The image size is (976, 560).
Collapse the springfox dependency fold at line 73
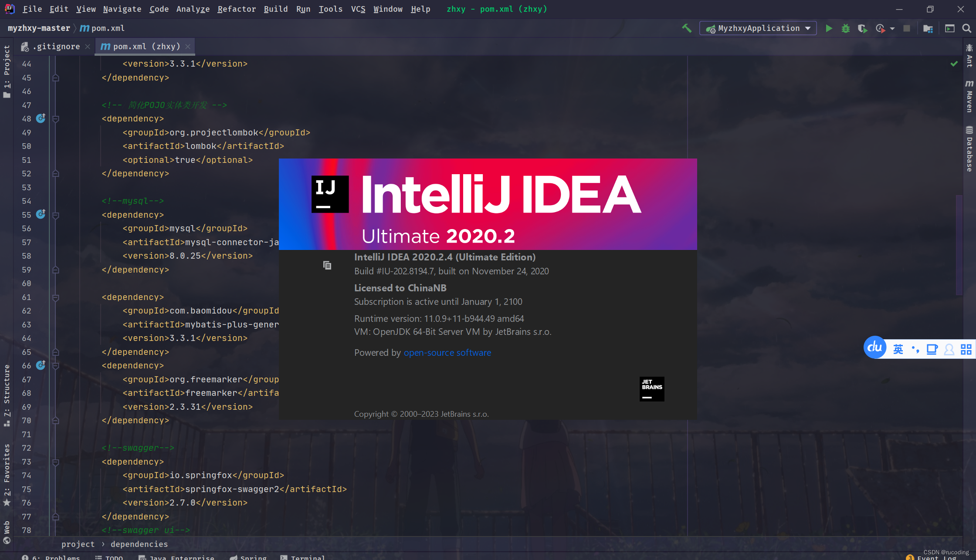(56, 462)
